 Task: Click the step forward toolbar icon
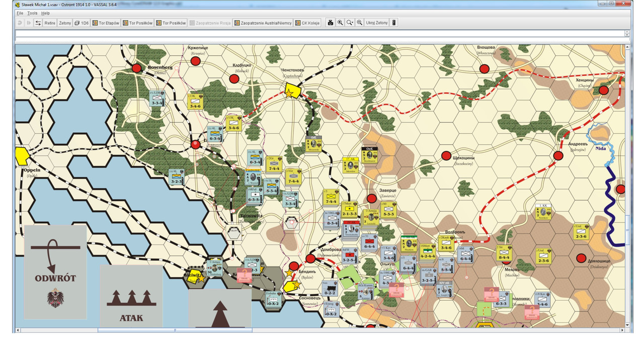pyautogui.click(x=29, y=23)
